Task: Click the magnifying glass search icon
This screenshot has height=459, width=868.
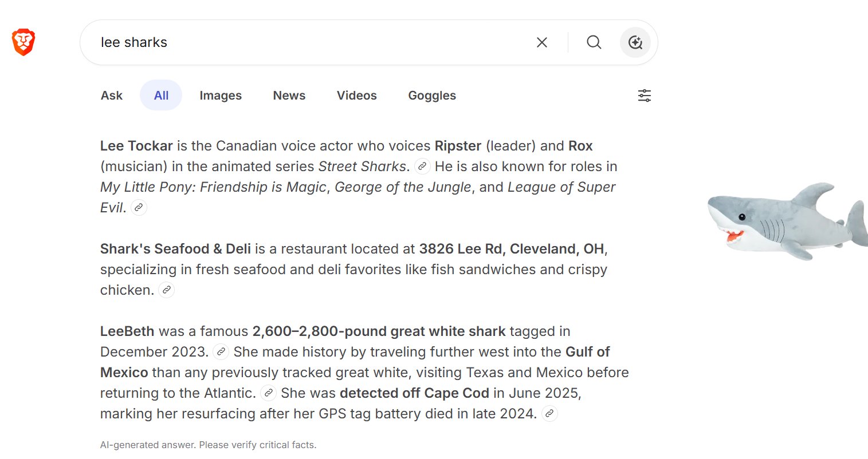Action: tap(594, 42)
